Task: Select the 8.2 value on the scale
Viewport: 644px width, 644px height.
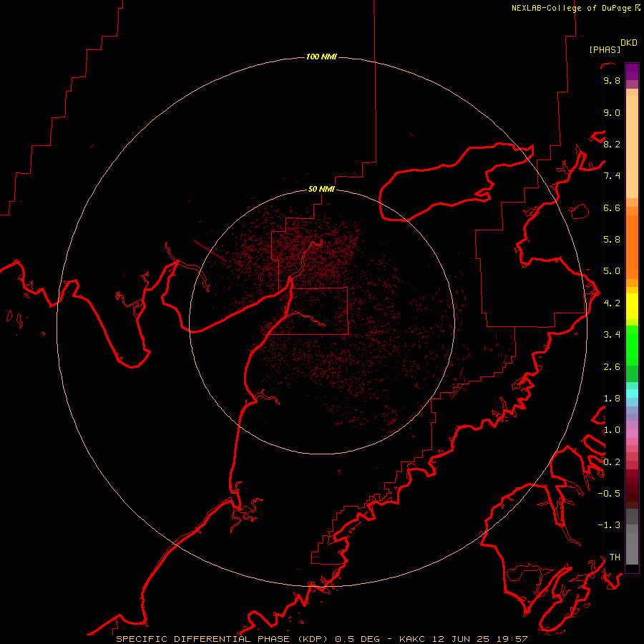Action: pyautogui.click(x=612, y=144)
